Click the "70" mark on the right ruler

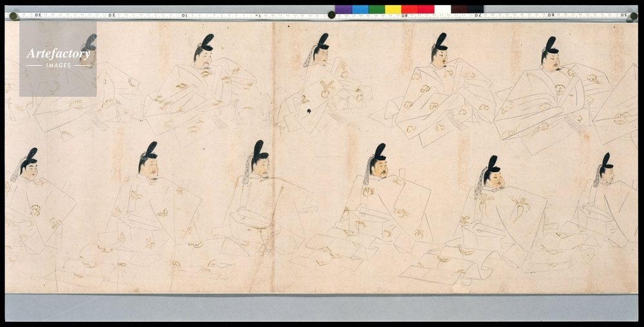478,14
